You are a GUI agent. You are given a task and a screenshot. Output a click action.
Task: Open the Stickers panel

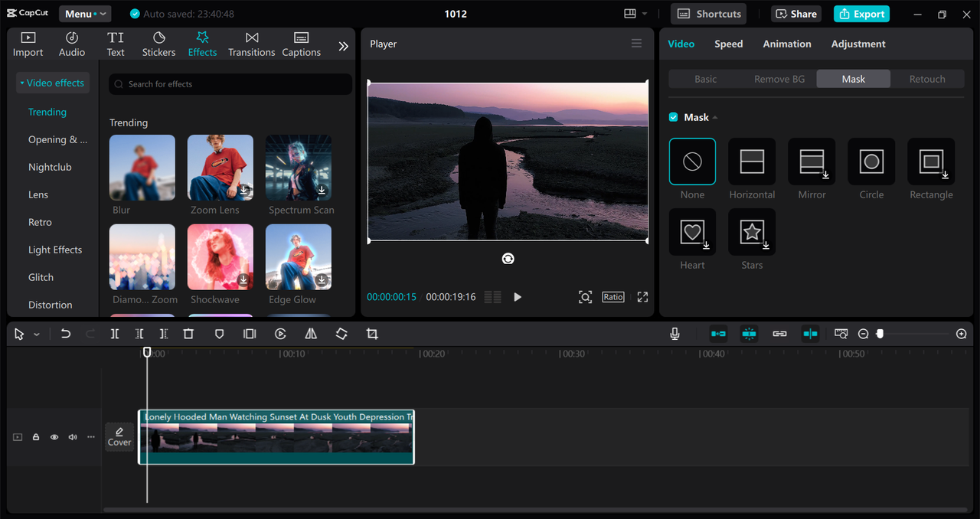(x=158, y=44)
